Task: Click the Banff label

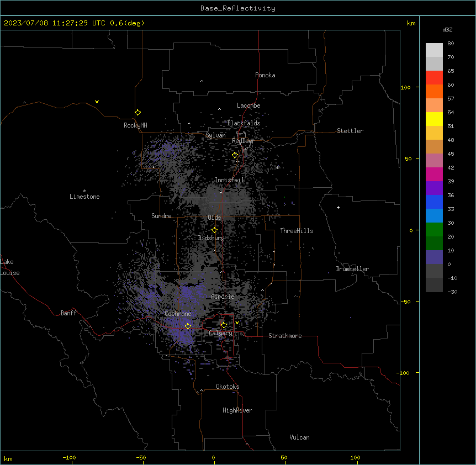Action: (68, 313)
